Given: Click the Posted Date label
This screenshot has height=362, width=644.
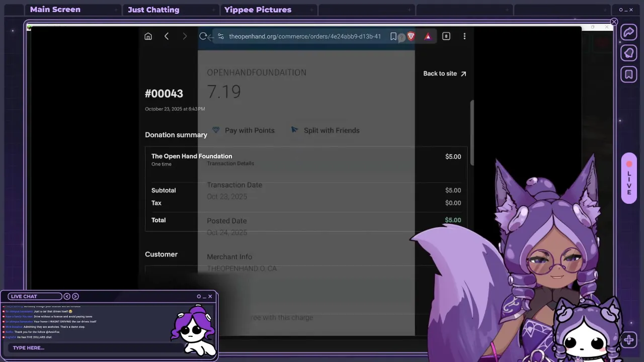Looking at the screenshot, I should point(227,221).
